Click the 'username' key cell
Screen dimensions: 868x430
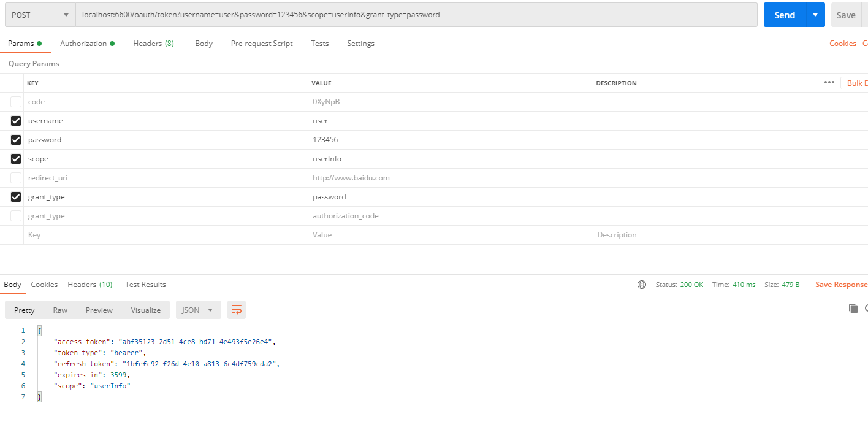click(x=166, y=121)
